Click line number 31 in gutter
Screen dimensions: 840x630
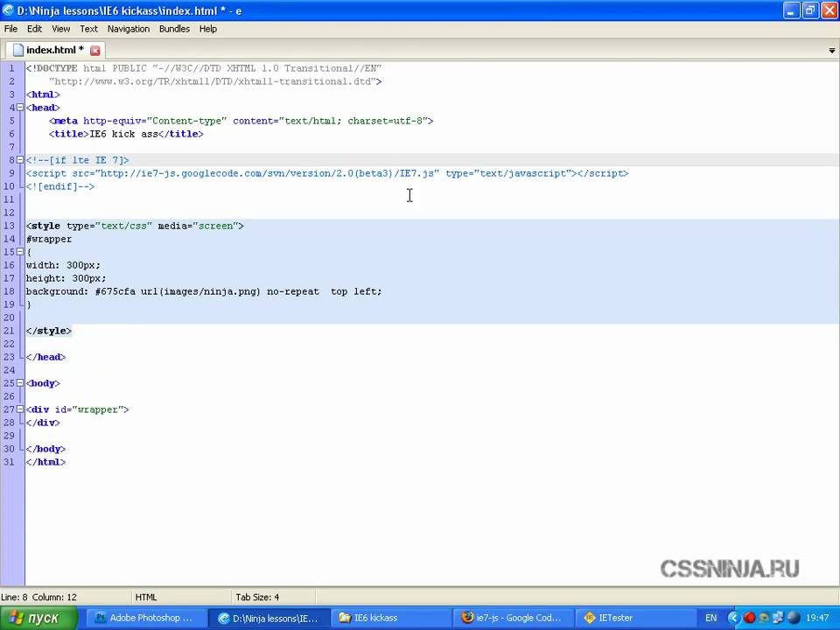click(x=9, y=462)
